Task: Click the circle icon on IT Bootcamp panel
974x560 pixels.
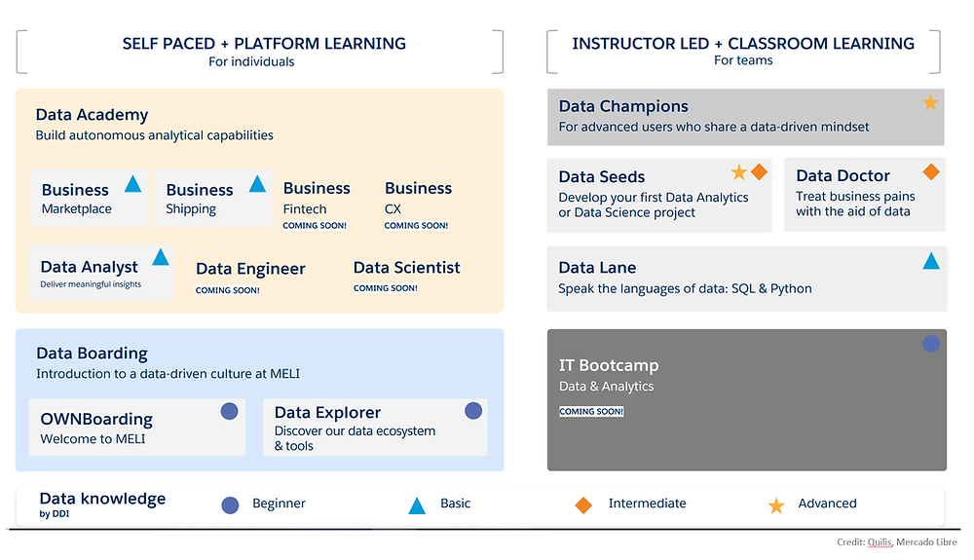Action: (x=930, y=344)
